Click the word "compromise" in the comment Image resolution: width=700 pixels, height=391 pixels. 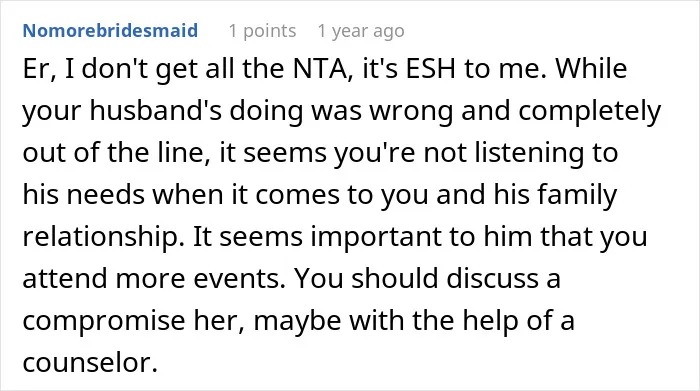coord(104,322)
